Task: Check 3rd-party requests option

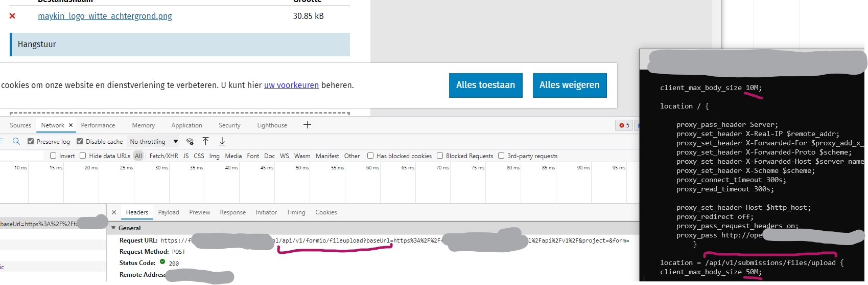Action: click(501, 156)
